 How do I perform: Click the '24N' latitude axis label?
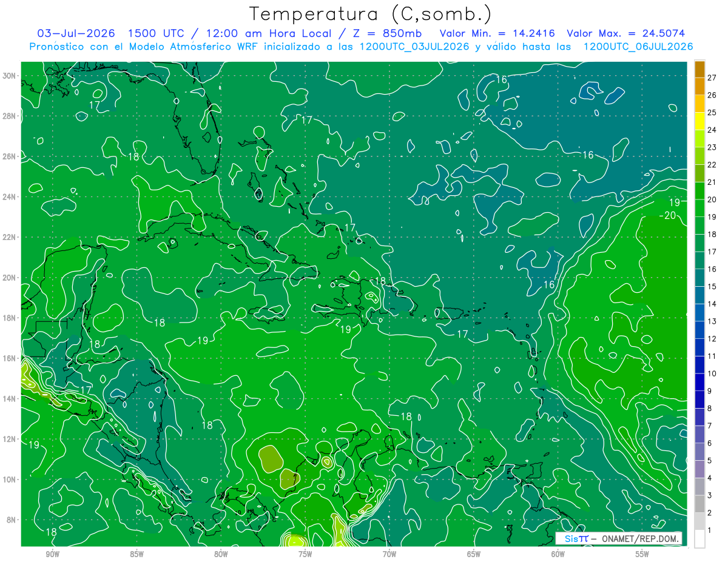tap(10, 197)
